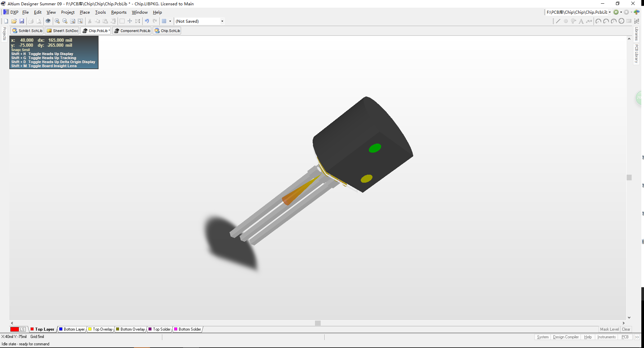
Task: Select the Bottom Overlay layer tab
Action: (130, 329)
